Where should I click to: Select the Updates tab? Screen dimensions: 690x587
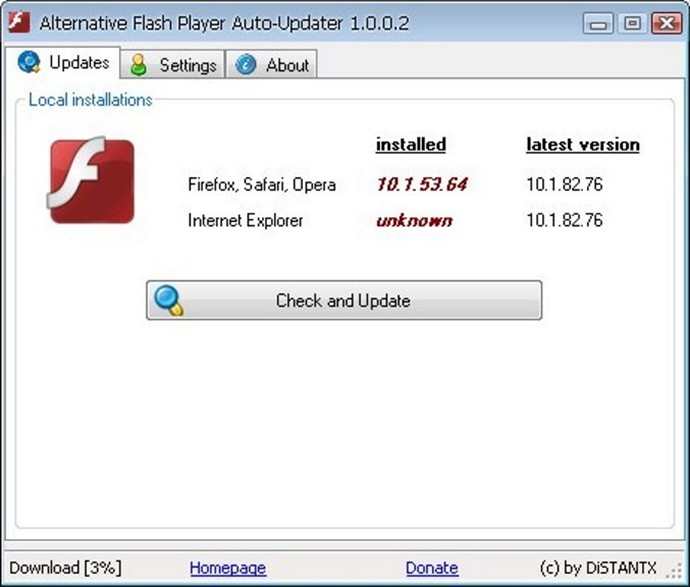[62, 62]
